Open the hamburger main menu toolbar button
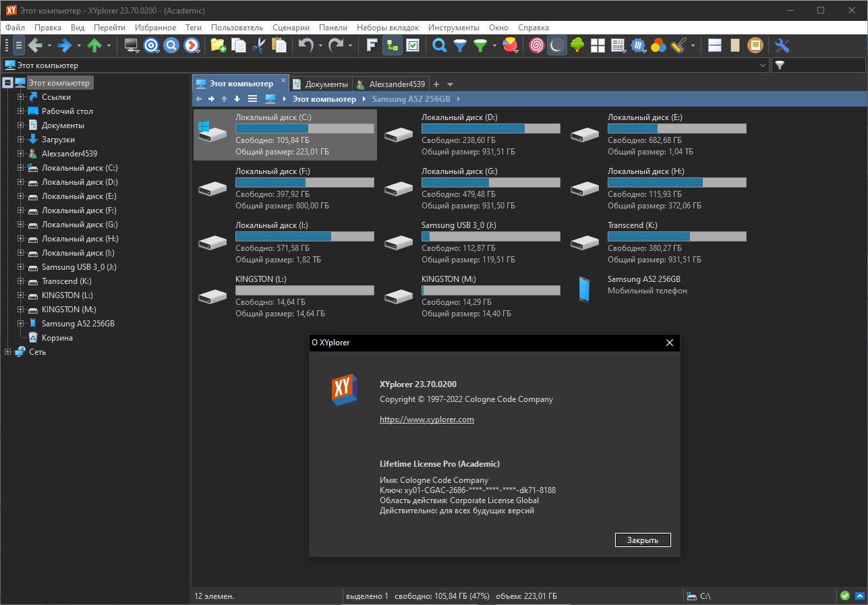The width and height of the screenshot is (868, 605). [x=19, y=46]
